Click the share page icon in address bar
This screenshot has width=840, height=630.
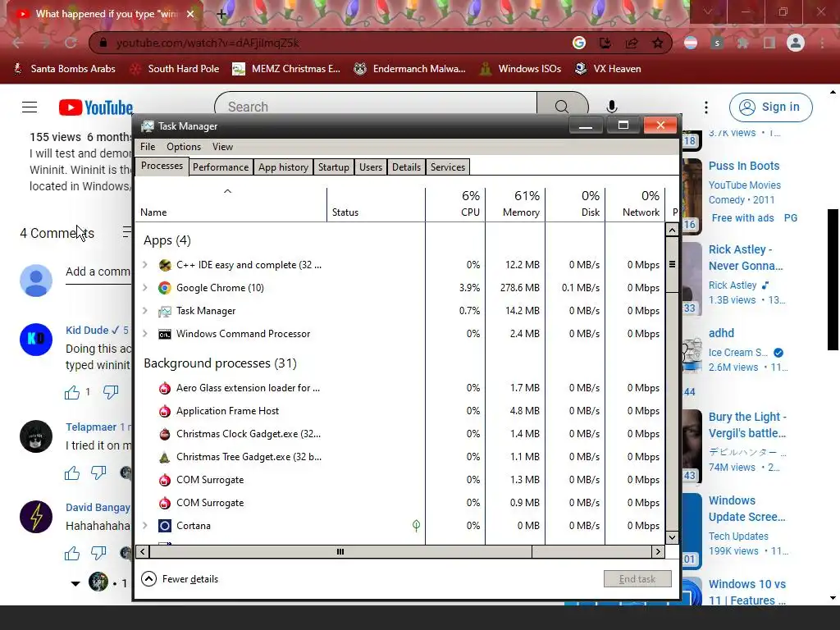point(632,43)
